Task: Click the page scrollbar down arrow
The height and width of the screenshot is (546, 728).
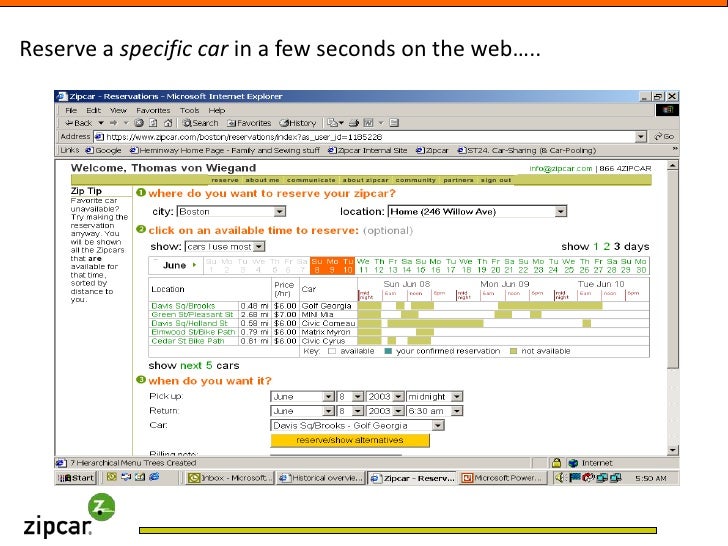Action: pos(673,450)
